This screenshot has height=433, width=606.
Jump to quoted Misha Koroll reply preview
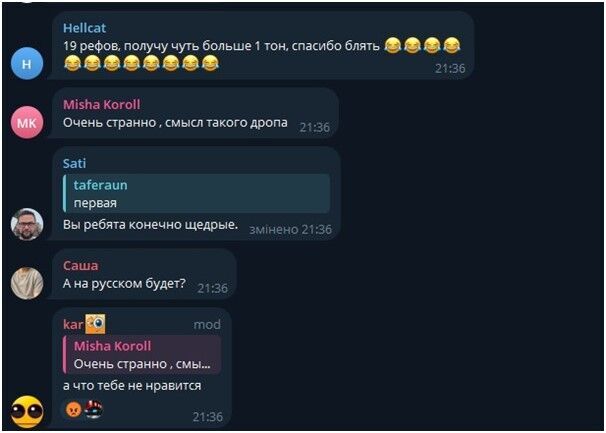142,355
